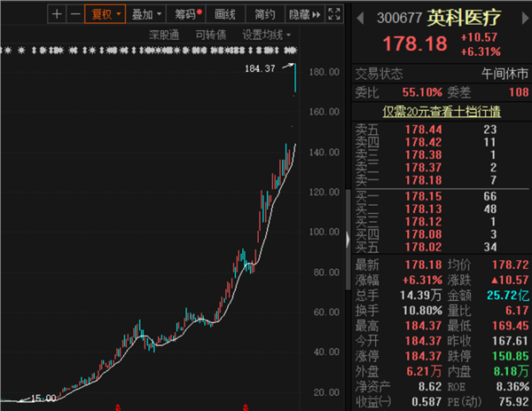Switch to 深股通 tab
Screen dimensions: 532x411
pyautogui.click(x=164, y=35)
